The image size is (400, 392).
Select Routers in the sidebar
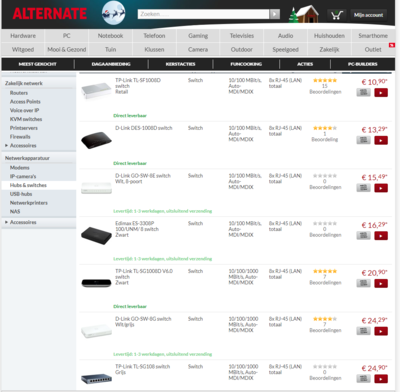pyautogui.click(x=19, y=93)
